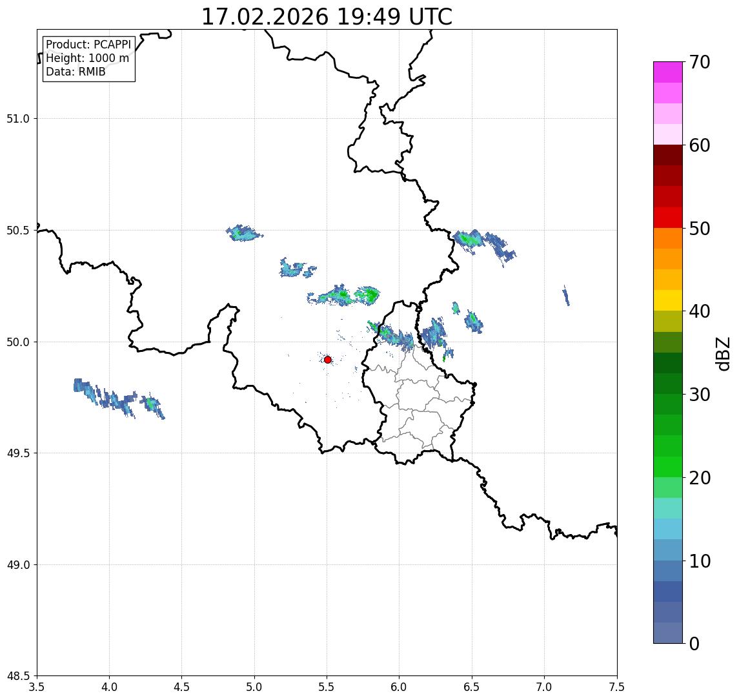Viewport: 739px width, 700px height.
Task: Click the latitude axis label 48.5
Action: tap(18, 676)
